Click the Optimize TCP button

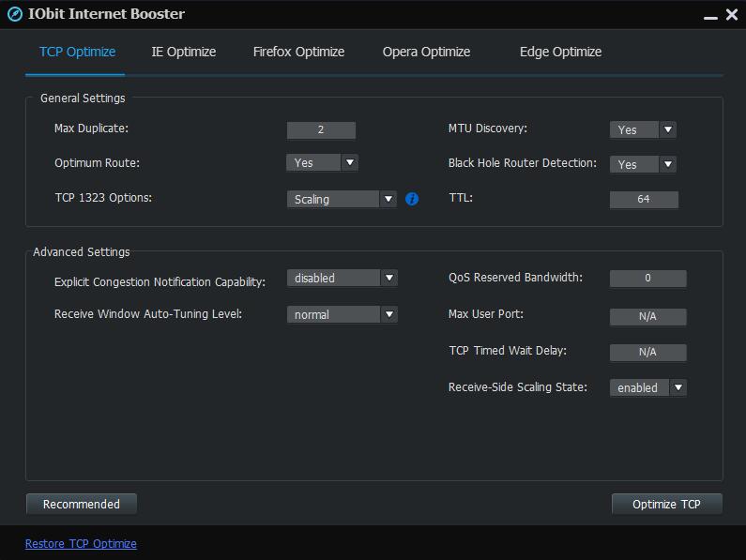tap(666, 504)
